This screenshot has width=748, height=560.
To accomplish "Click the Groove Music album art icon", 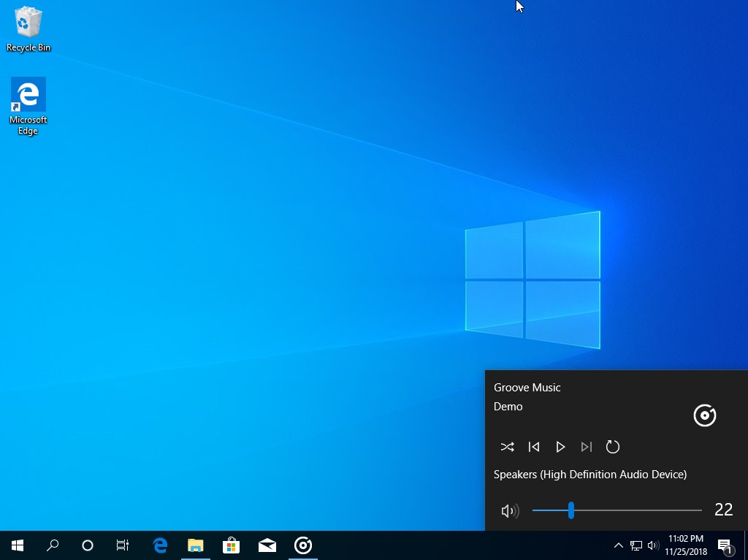I will coord(704,415).
